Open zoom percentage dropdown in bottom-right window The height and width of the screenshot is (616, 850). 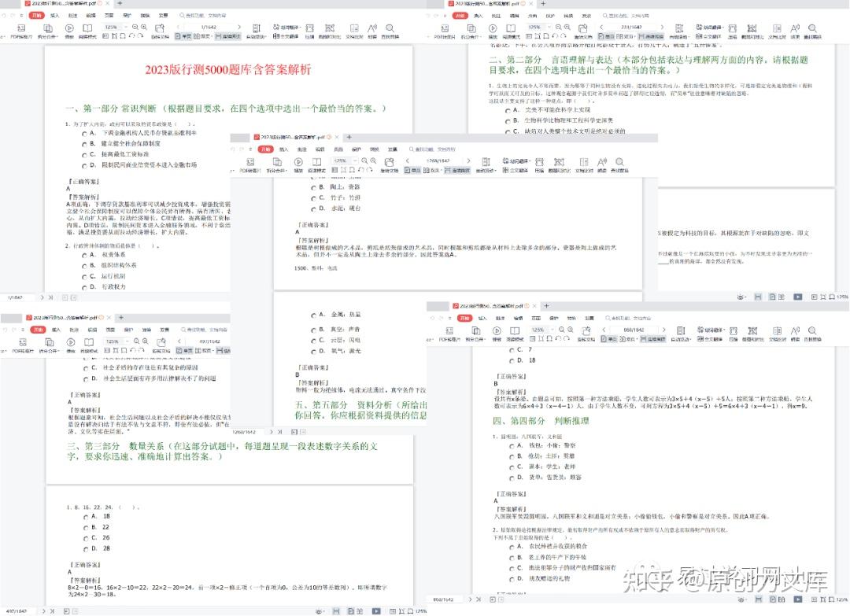(x=553, y=330)
